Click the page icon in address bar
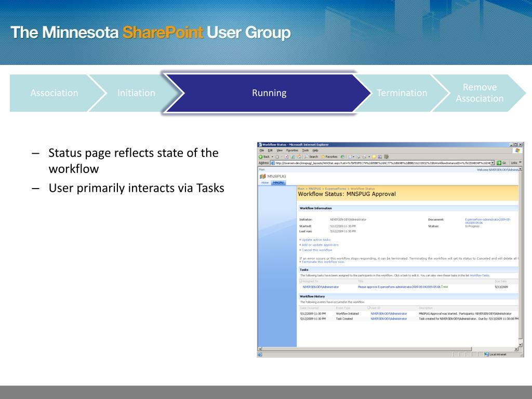 point(272,163)
